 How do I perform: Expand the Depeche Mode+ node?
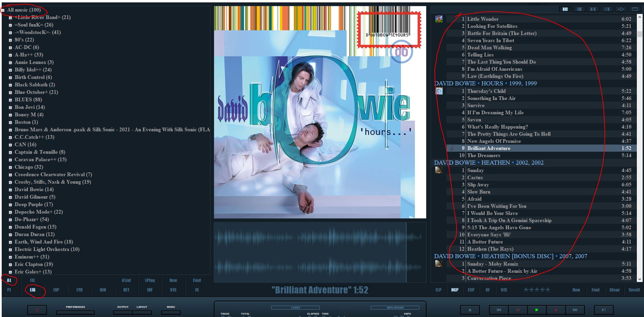pos(10,212)
